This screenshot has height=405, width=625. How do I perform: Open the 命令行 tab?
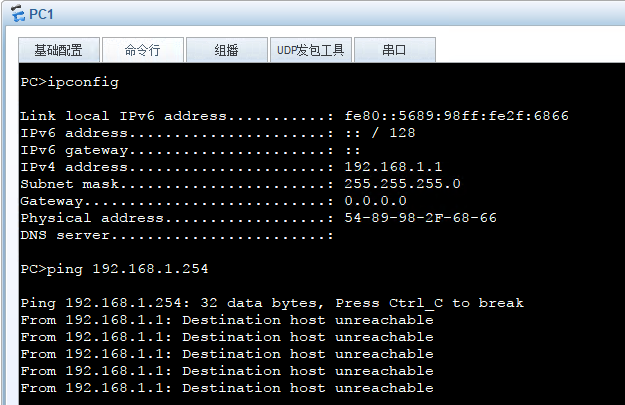click(x=143, y=50)
